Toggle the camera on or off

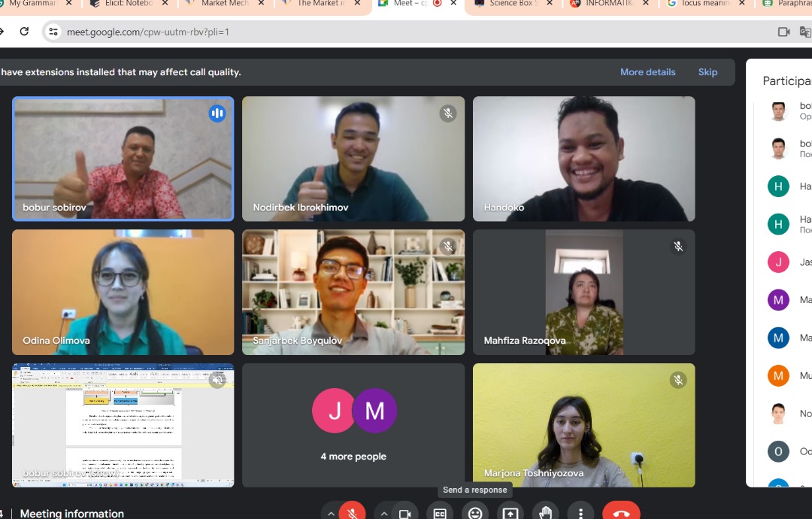pyautogui.click(x=404, y=513)
